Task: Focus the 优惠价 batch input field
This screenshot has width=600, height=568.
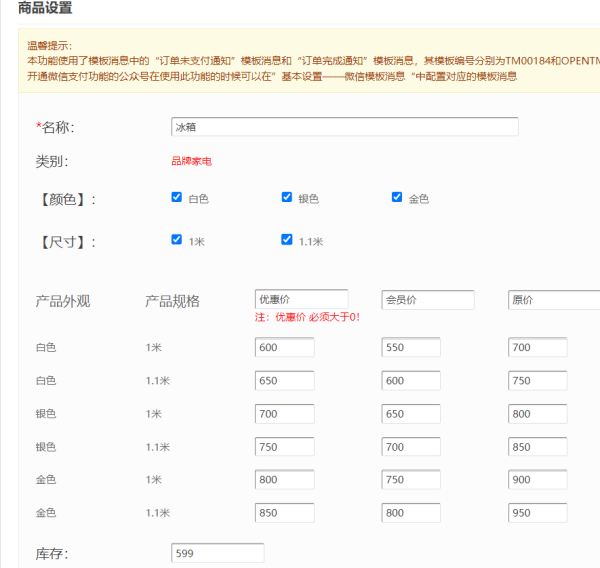Action: [302, 299]
